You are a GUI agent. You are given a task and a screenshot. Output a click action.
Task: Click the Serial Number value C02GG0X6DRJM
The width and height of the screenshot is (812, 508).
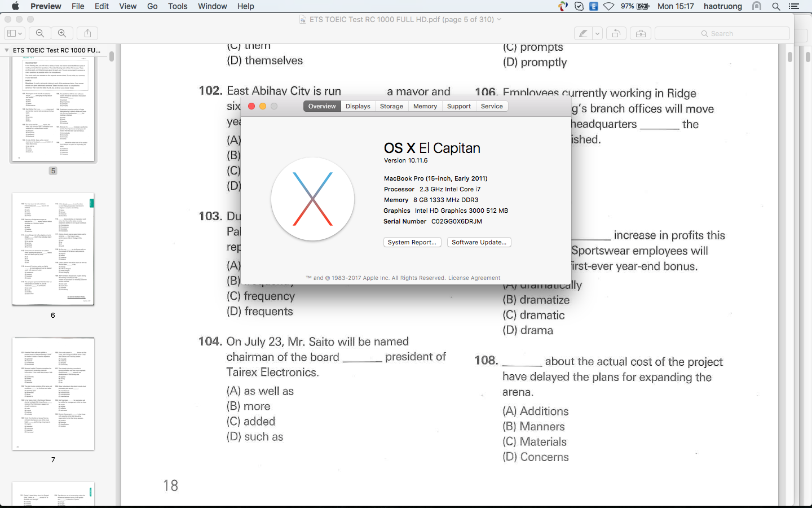(x=457, y=221)
